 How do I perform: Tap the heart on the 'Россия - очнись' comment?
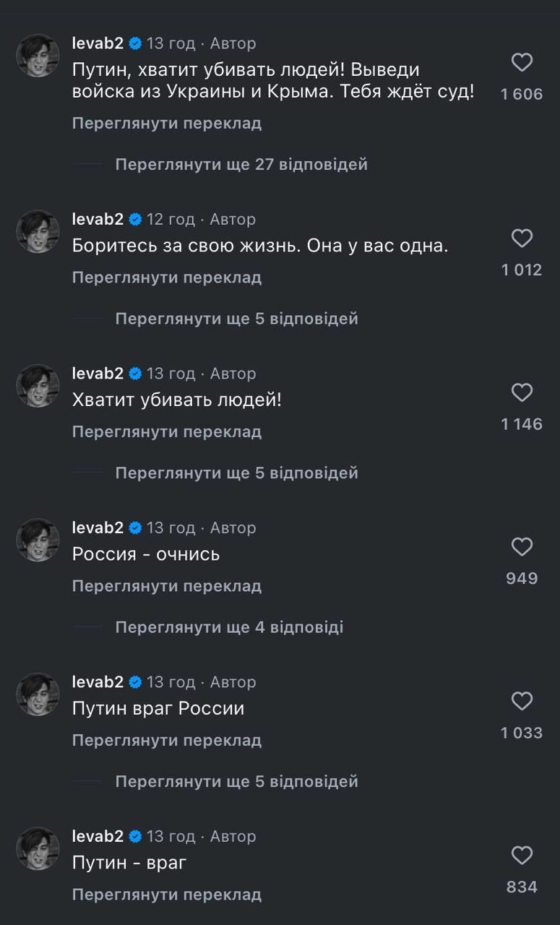[522, 547]
